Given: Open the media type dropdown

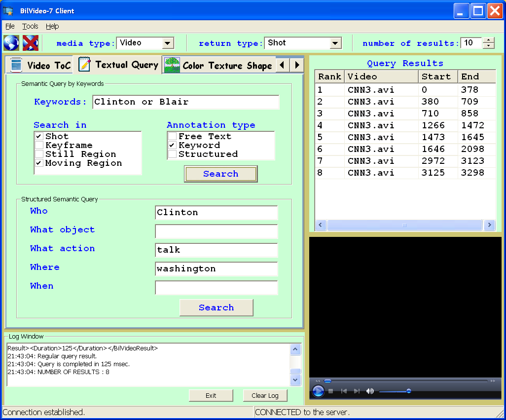Looking at the screenshot, I should pos(168,43).
